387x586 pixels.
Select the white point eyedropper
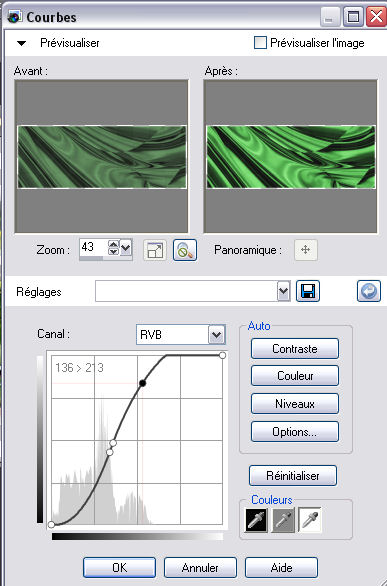pos(310,520)
